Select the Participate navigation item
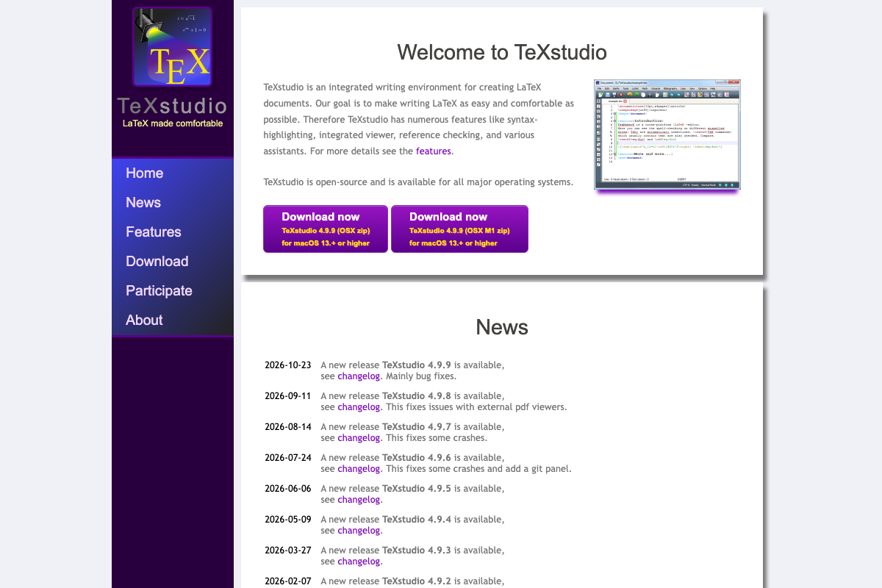 (159, 291)
